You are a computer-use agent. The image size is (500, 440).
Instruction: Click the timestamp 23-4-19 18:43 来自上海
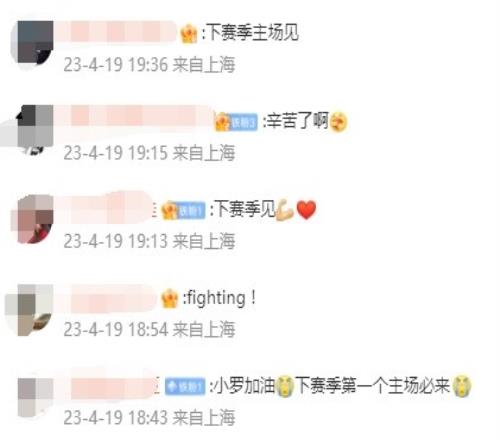149,417
